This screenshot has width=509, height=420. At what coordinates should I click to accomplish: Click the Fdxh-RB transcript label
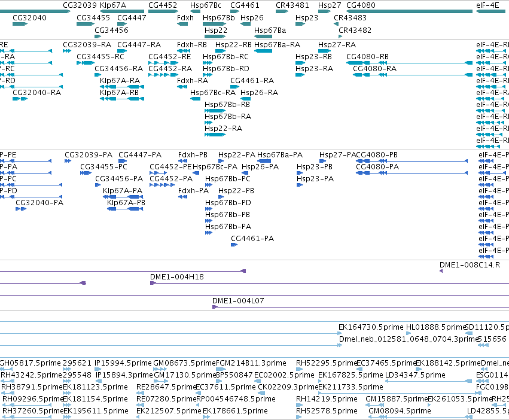click(x=192, y=44)
